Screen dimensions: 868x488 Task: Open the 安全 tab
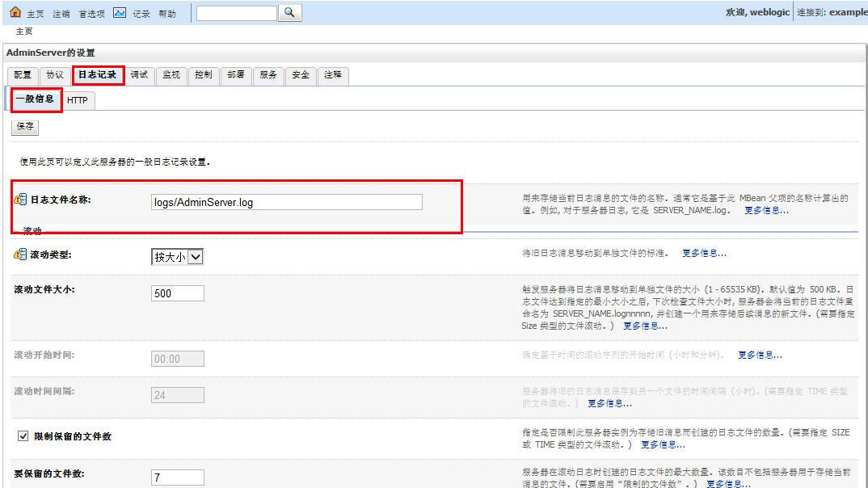pos(301,75)
